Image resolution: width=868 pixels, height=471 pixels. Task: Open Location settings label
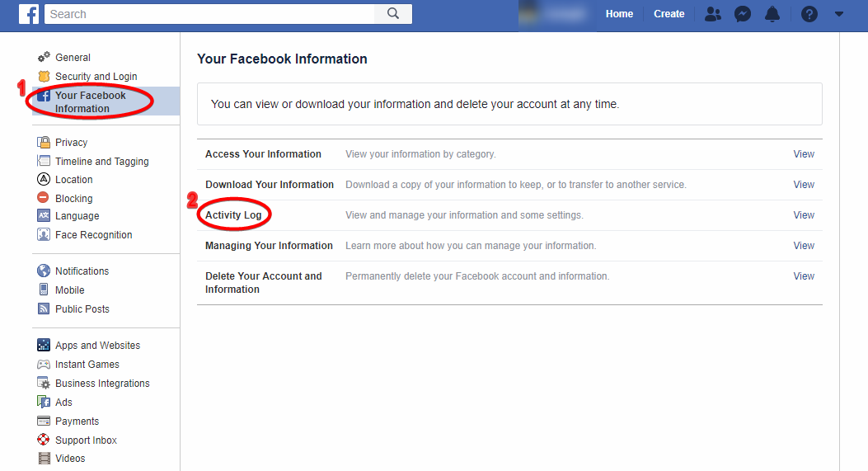73,180
